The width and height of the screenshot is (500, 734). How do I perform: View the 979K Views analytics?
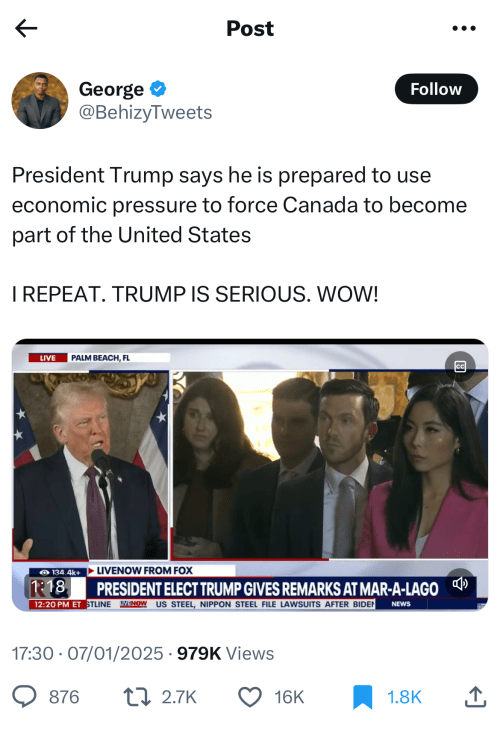coord(225,653)
